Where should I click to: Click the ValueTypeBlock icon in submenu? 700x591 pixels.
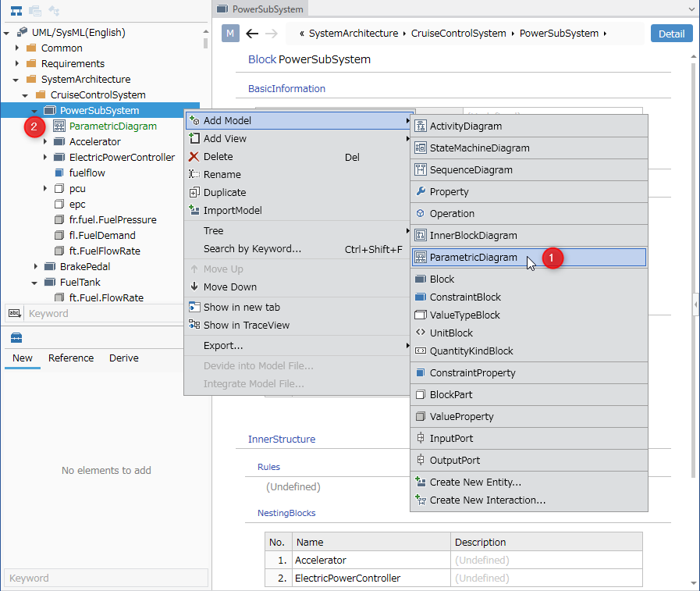pyautogui.click(x=420, y=315)
